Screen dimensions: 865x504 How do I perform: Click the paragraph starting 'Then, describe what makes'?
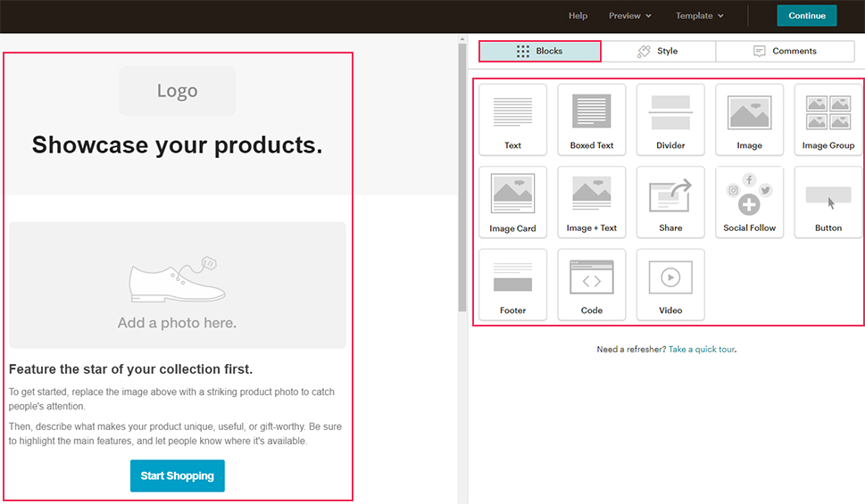point(175,434)
